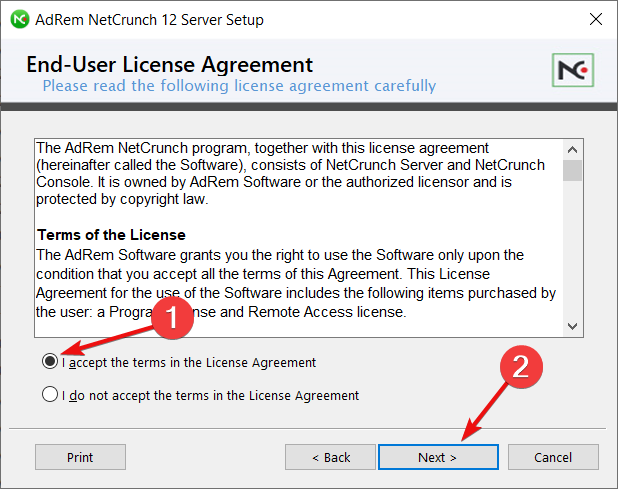
Task: Close the Server Setup window
Action: click(x=596, y=19)
